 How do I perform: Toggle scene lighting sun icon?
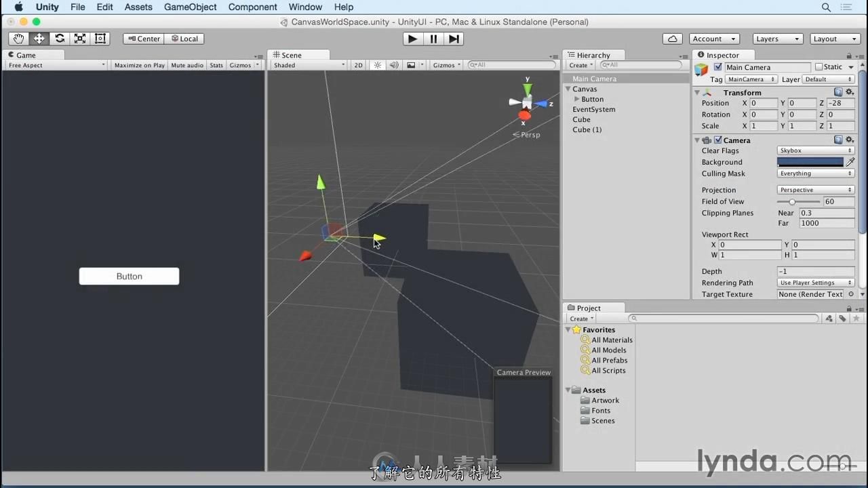[x=378, y=65]
